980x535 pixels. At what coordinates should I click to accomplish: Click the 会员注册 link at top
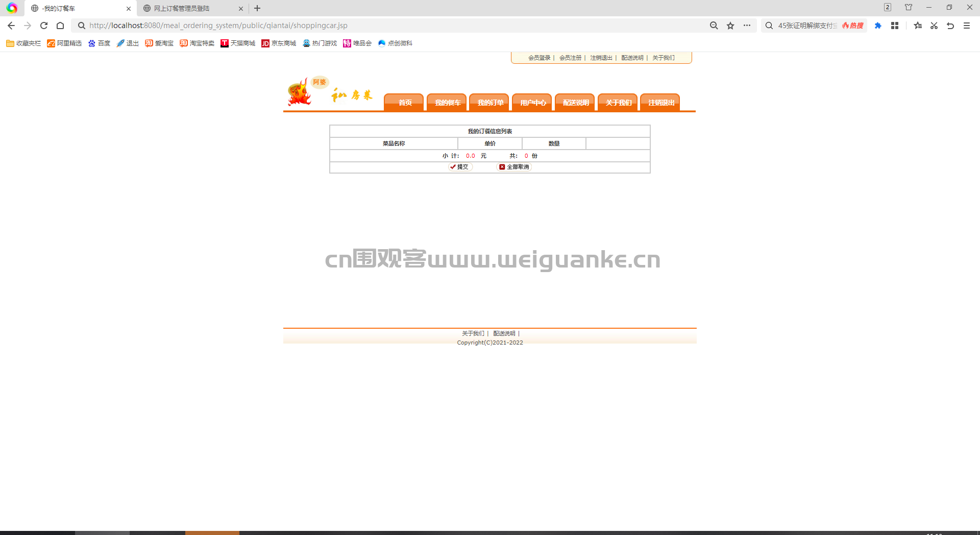coord(571,58)
